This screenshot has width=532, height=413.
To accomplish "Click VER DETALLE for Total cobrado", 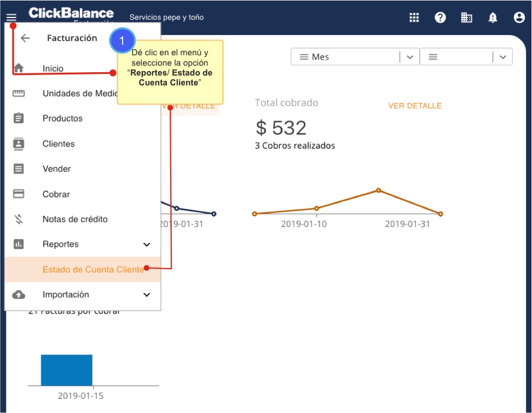I will (414, 106).
